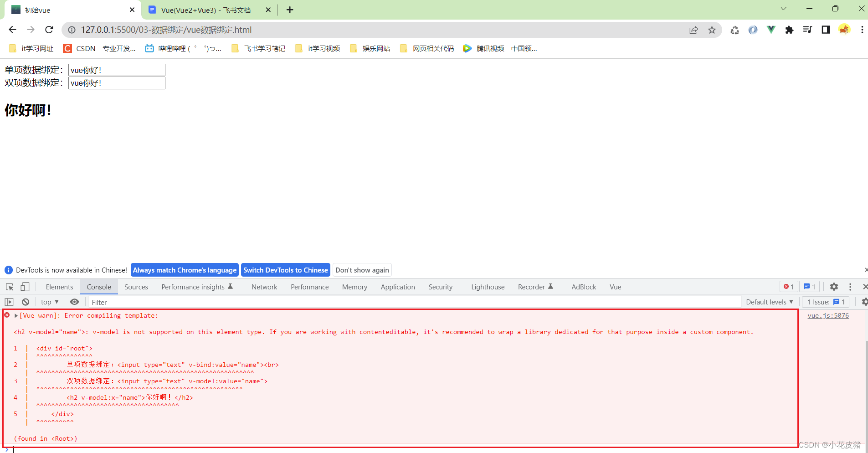Click the 1 Issue indicator
Screen dimensions: 868x453
coord(826,302)
